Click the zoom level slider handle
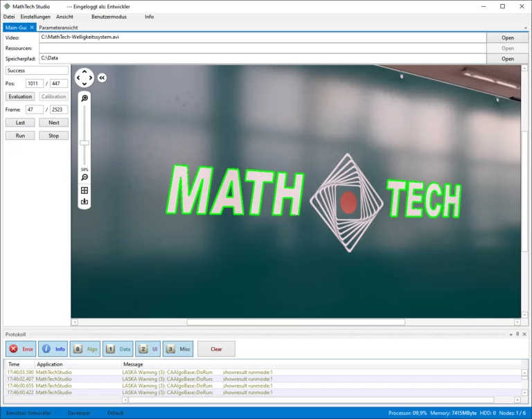 (x=85, y=143)
